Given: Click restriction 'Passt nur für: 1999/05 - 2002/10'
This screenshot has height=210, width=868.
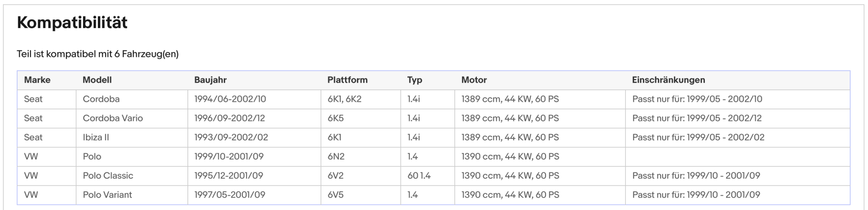Looking at the screenshot, I should 697,99.
